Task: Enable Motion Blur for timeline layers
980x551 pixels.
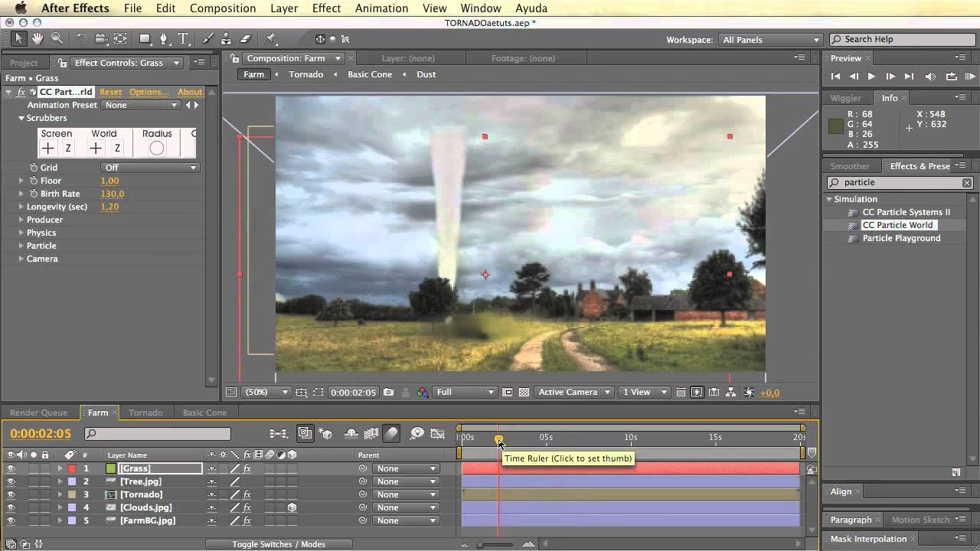Action: (x=391, y=433)
